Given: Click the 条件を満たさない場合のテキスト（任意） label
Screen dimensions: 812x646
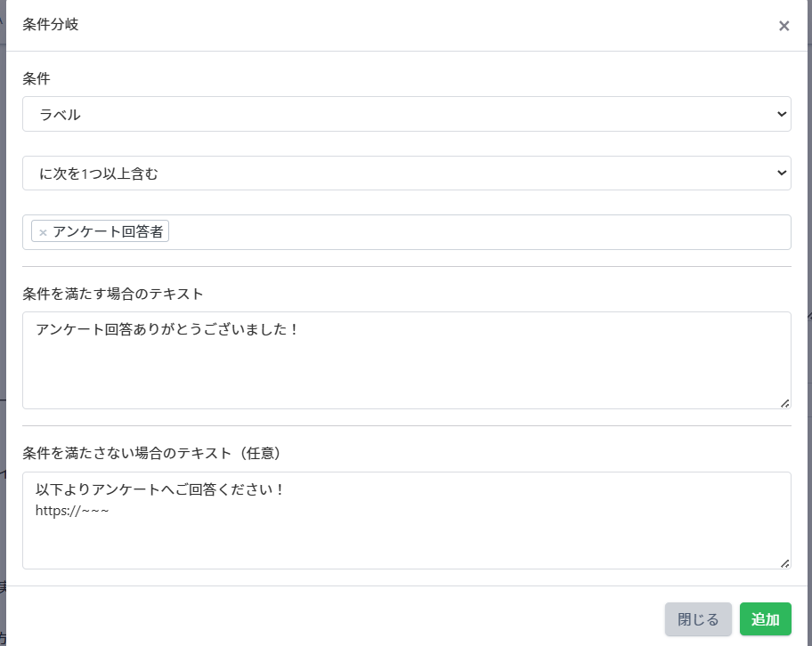Looking at the screenshot, I should point(151,454).
